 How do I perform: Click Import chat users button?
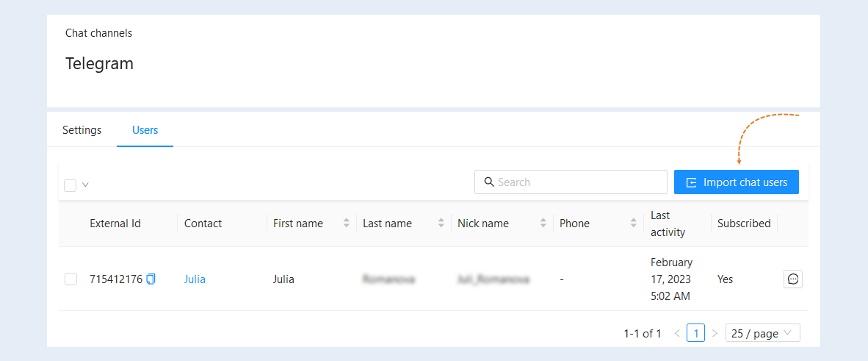coord(737,182)
